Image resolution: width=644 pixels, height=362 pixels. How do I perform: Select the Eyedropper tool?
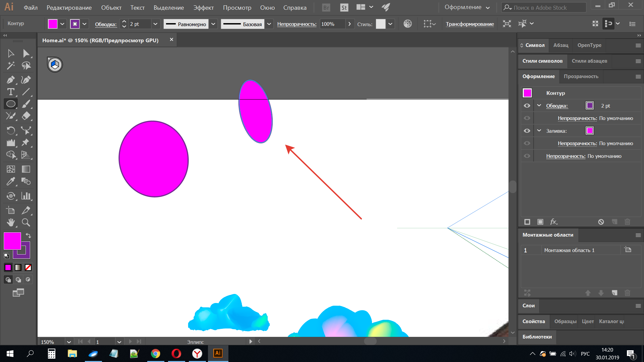[x=11, y=181]
